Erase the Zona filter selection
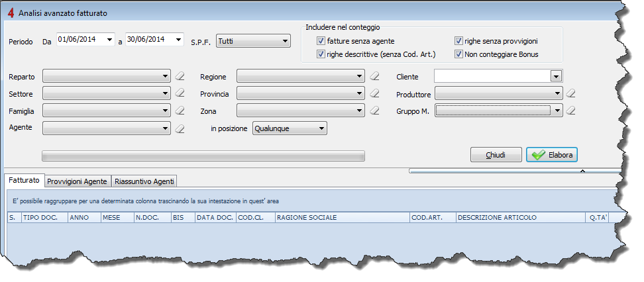Viewport: 644px width, 282px height. tap(374, 111)
